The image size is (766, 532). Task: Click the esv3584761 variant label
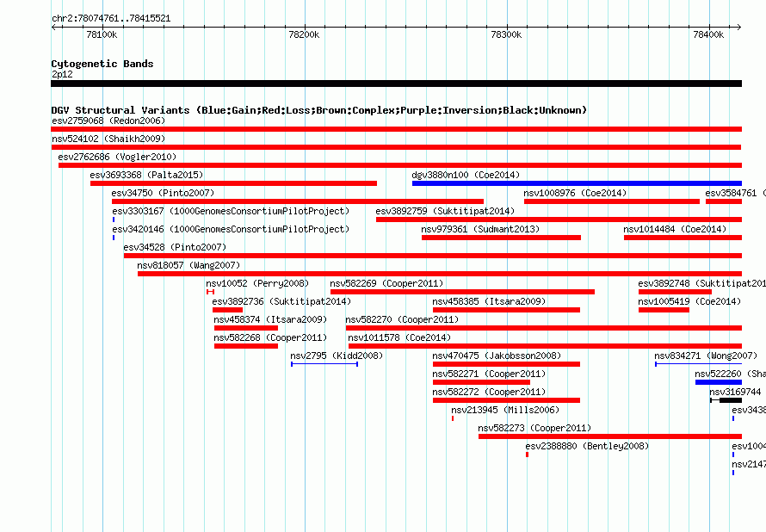coord(735,193)
